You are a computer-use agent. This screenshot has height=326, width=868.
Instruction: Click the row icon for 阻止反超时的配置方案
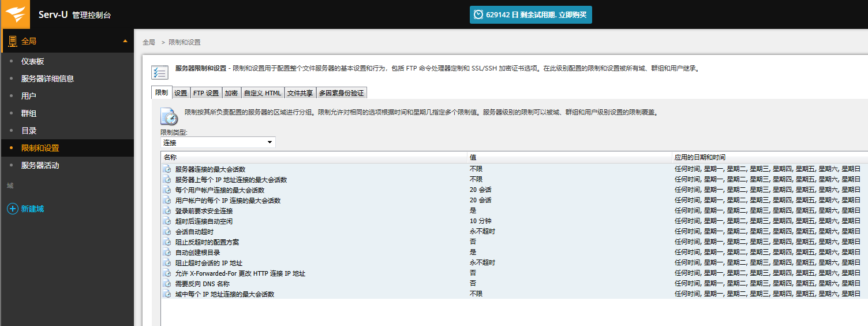[x=167, y=242]
